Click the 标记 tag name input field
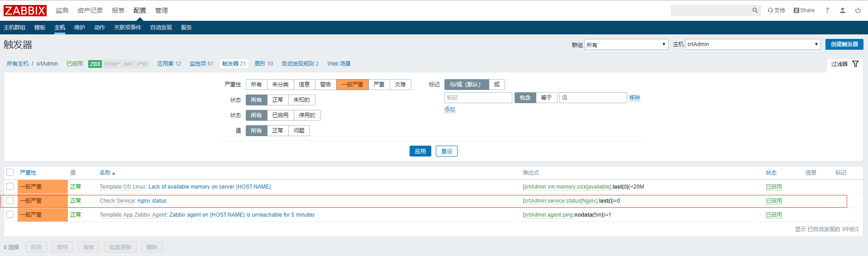 tap(478, 98)
